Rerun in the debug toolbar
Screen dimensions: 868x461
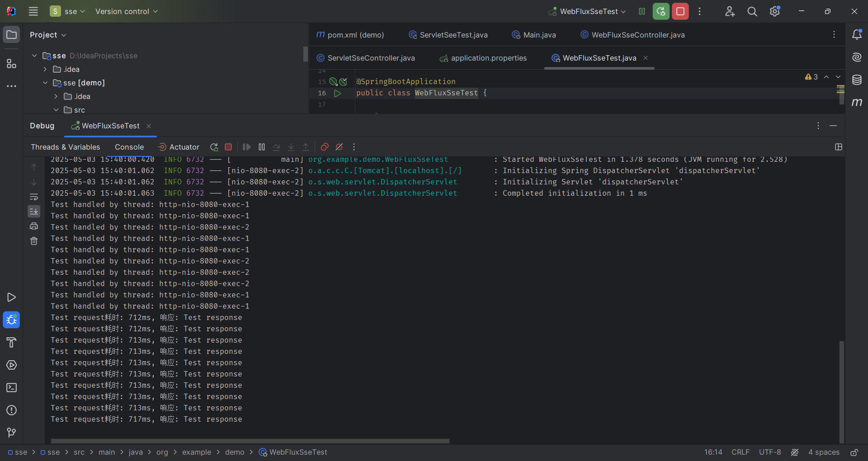pyautogui.click(x=214, y=147)
